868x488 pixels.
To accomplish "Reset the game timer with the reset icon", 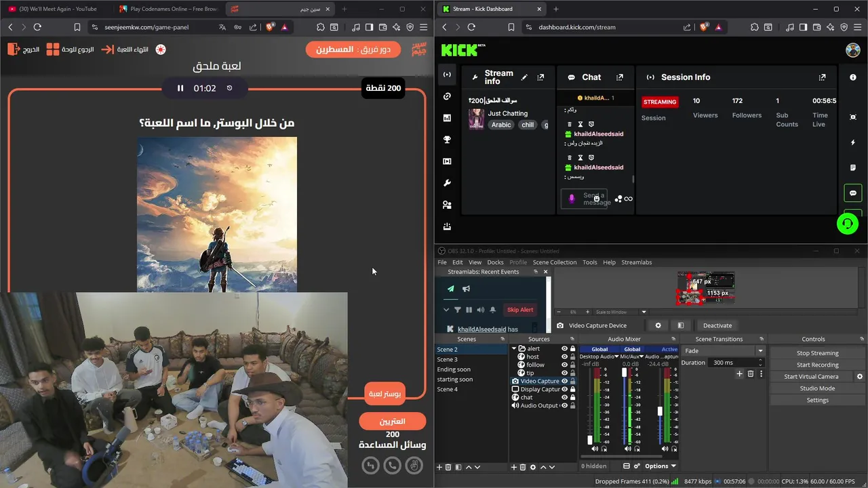I will point(229,88).
